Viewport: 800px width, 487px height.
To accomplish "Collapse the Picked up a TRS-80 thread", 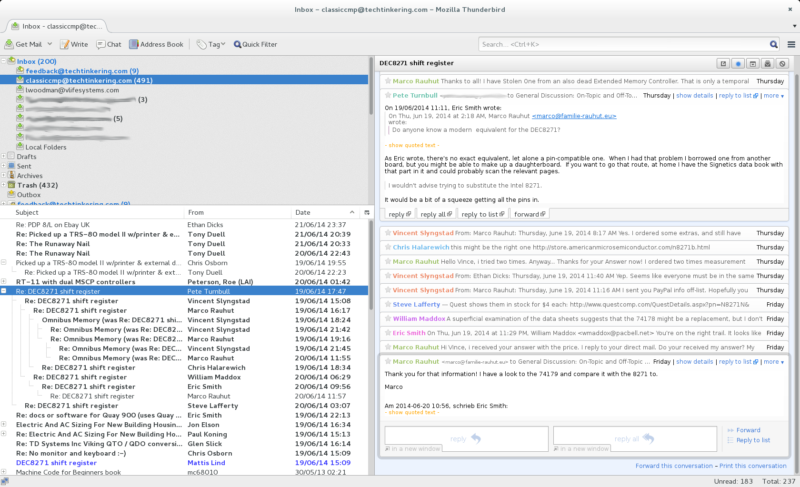I will (x=4, y=263).
